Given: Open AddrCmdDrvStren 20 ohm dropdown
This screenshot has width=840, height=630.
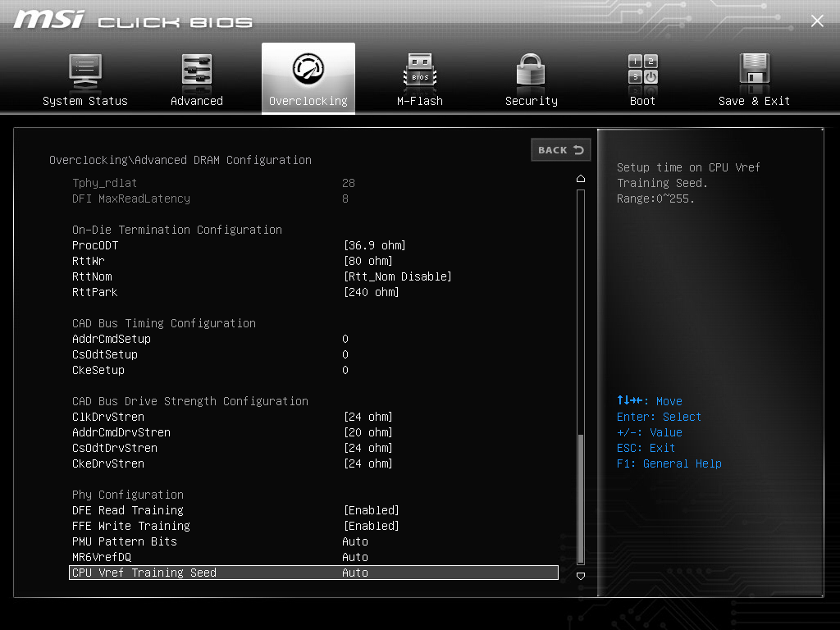Looking at the screenshot, I should pyautogui.click(x=368, y=432).
